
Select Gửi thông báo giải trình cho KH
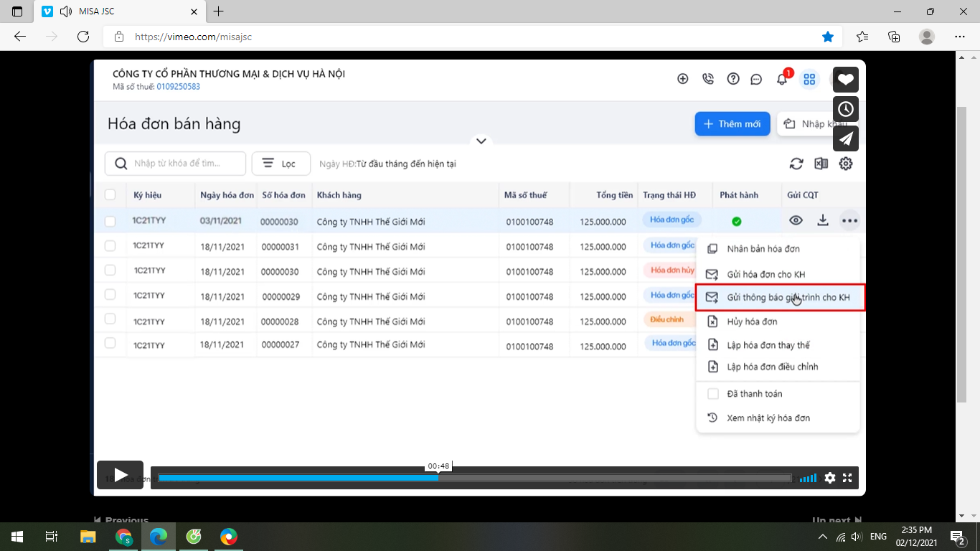pyautogui.click(x=781, y=297)
